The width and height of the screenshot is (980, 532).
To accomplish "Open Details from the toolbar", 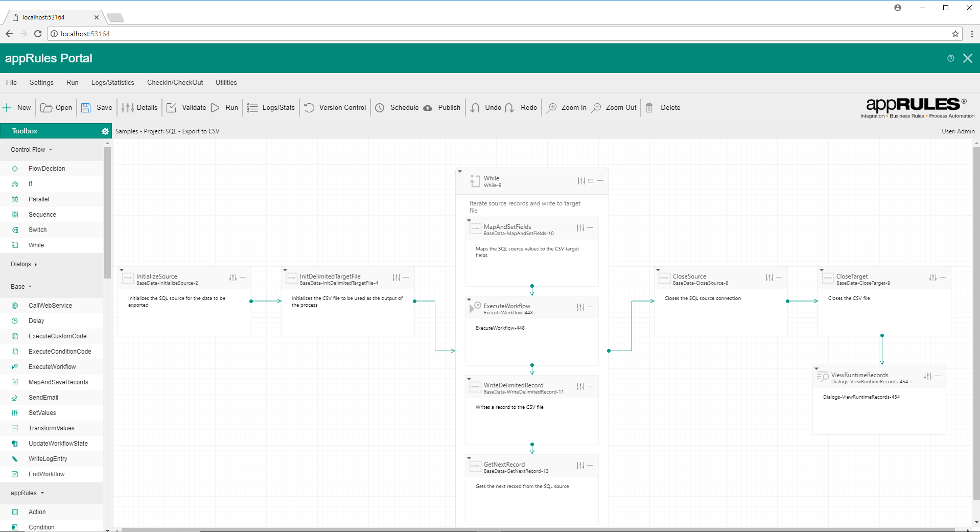I will click(x=139, y=108).
